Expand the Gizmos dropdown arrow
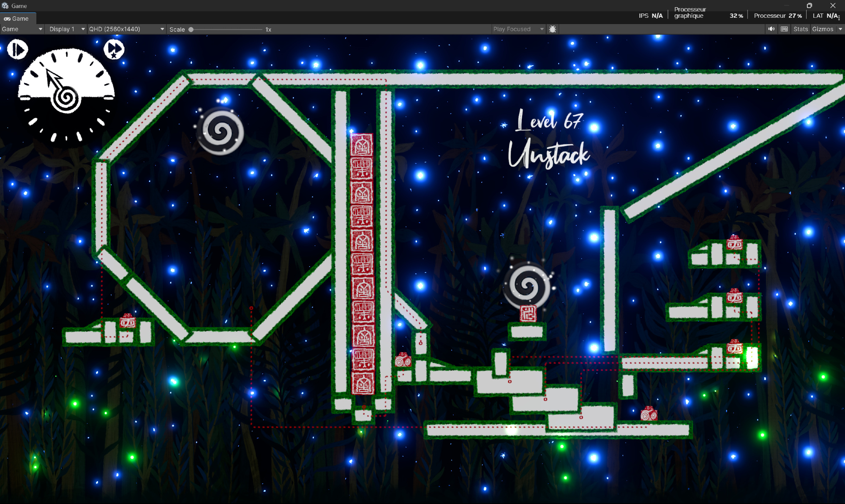The width and height of the screenshot is (845, 504). tap(840, 29)
